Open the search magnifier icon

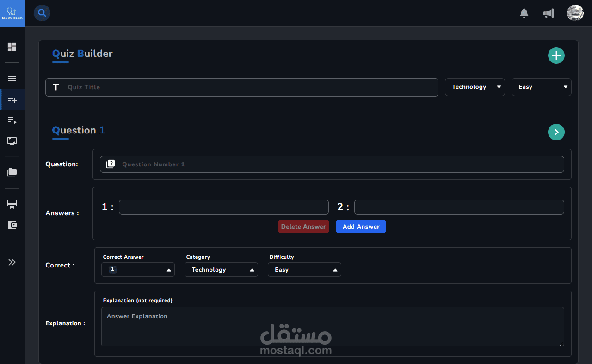click(42, 13)
